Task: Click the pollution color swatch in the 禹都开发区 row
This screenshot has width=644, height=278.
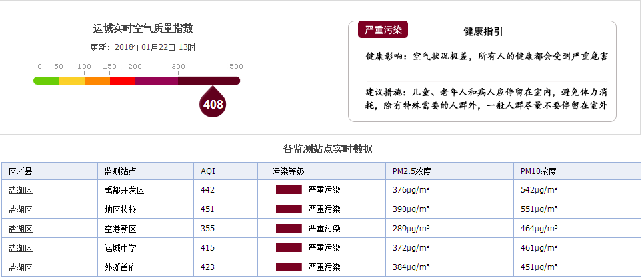Action: pos(289,190)
